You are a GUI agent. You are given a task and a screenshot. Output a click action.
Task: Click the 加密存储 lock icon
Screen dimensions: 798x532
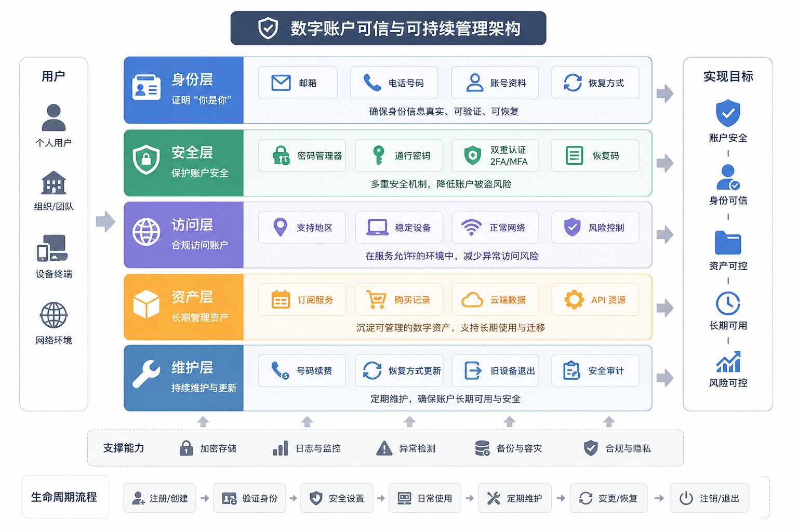186,448
